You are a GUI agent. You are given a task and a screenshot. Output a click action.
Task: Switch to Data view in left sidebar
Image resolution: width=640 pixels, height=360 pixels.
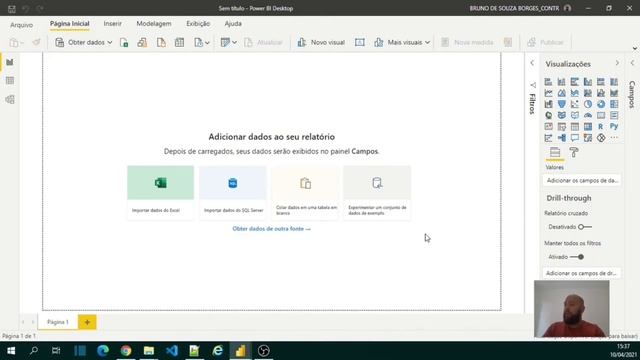[10, 81]
